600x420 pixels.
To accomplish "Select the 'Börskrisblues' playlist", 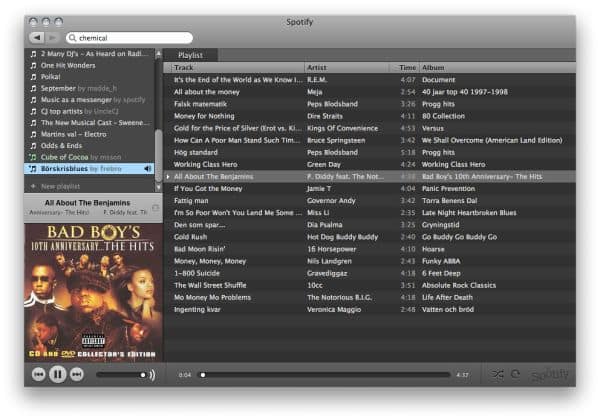I will (x=89, y=169).
